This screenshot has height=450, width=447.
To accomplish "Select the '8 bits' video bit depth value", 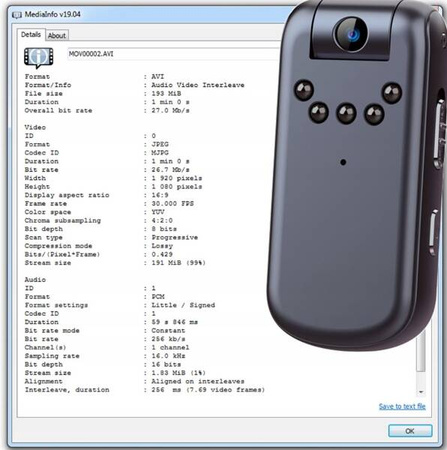I will [164, 229].
